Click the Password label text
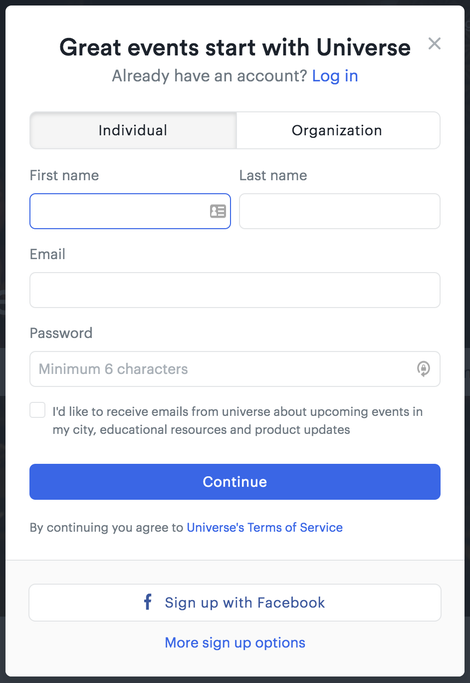470x683 pixels. 61,333
